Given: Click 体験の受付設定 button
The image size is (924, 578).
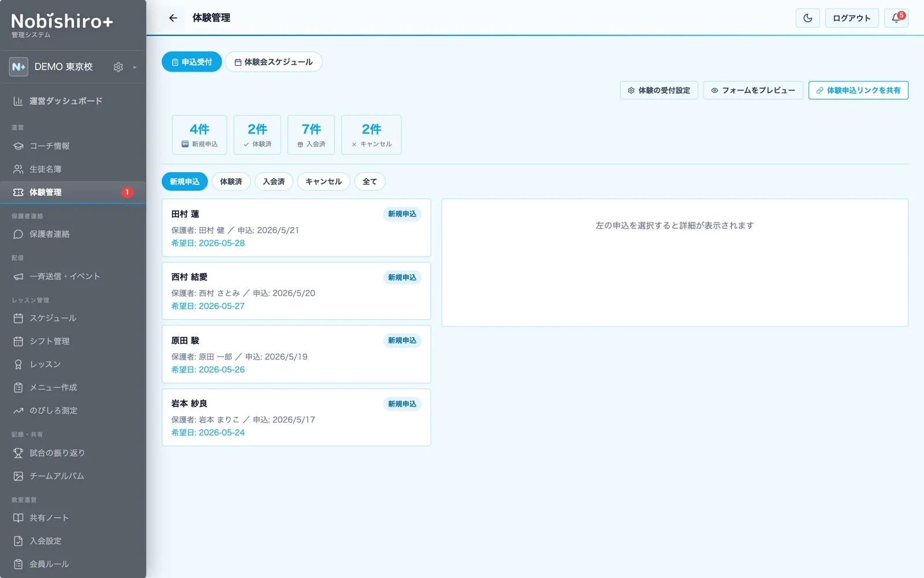Looking at the screenshot, I should (x=659, y=90).
